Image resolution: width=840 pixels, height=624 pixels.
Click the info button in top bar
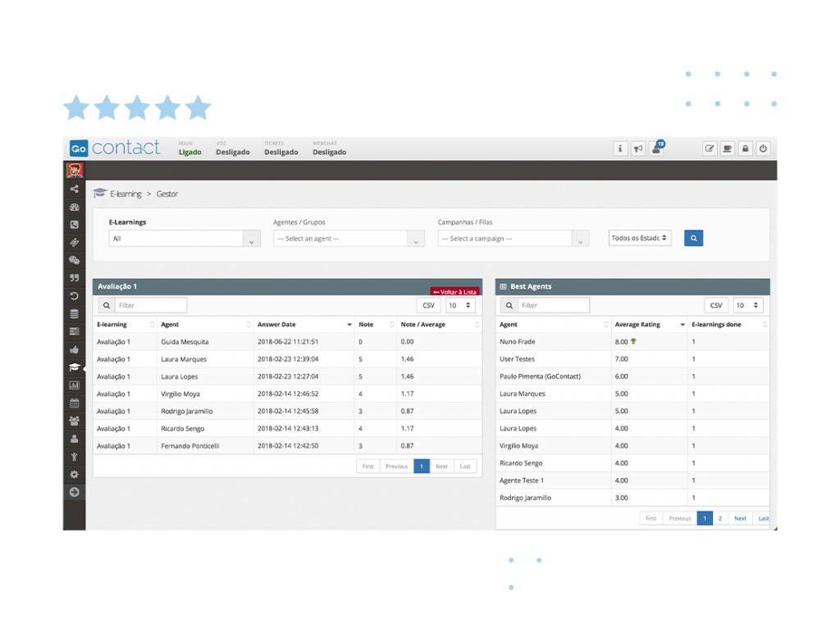pos(620,149)
